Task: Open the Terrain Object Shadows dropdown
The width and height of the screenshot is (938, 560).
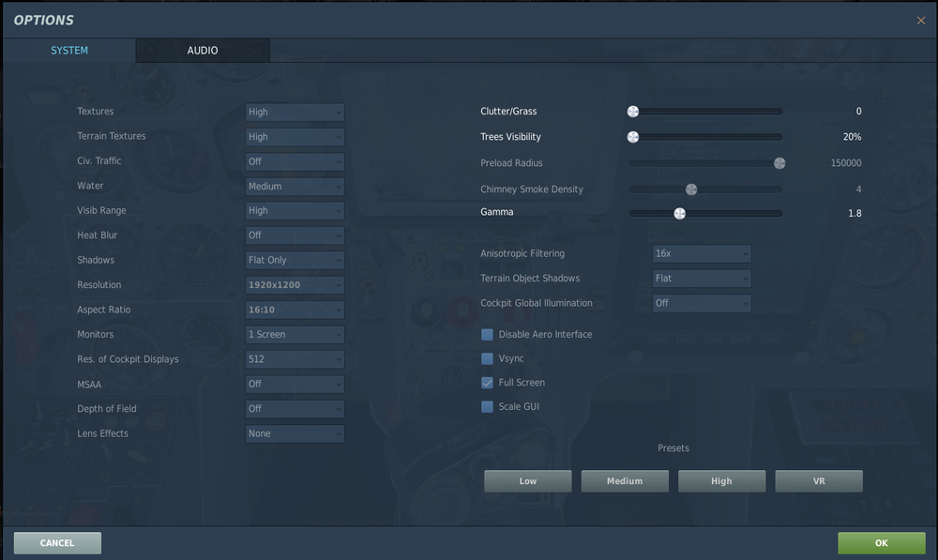Action: pos(701,278)
